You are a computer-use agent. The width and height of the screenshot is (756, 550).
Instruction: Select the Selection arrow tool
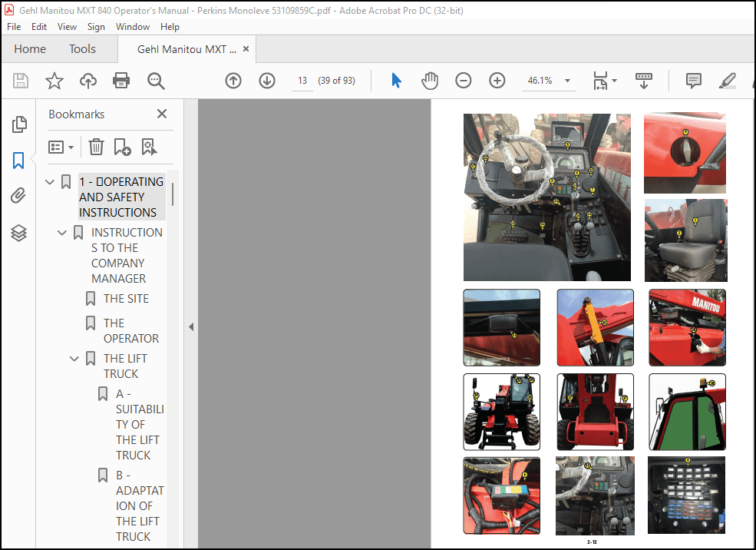pyautogui.click(x=395, y=80)
